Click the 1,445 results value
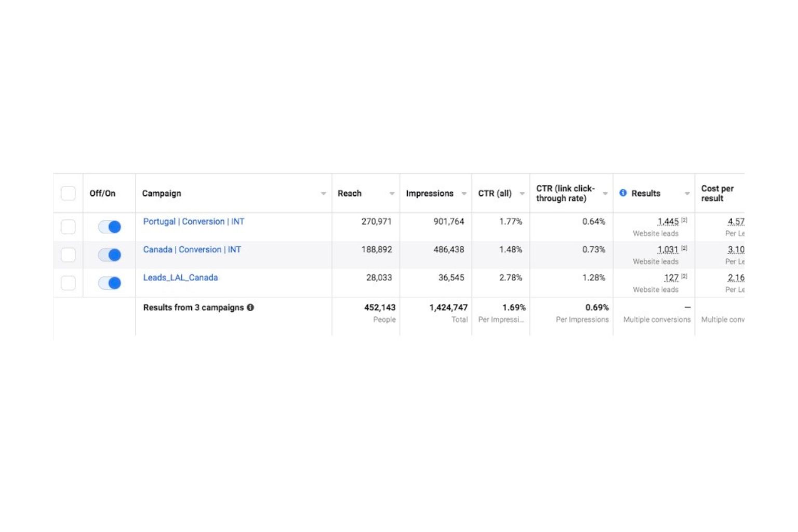The width and height of the screenshot is (798, 532). [668, 222]
